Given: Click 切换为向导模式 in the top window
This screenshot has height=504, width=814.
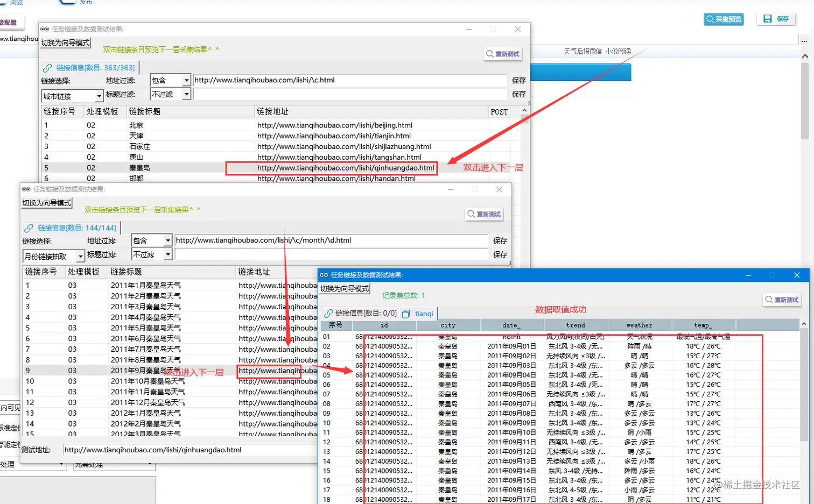Looking at the screenshot, I should click(66, 43).
